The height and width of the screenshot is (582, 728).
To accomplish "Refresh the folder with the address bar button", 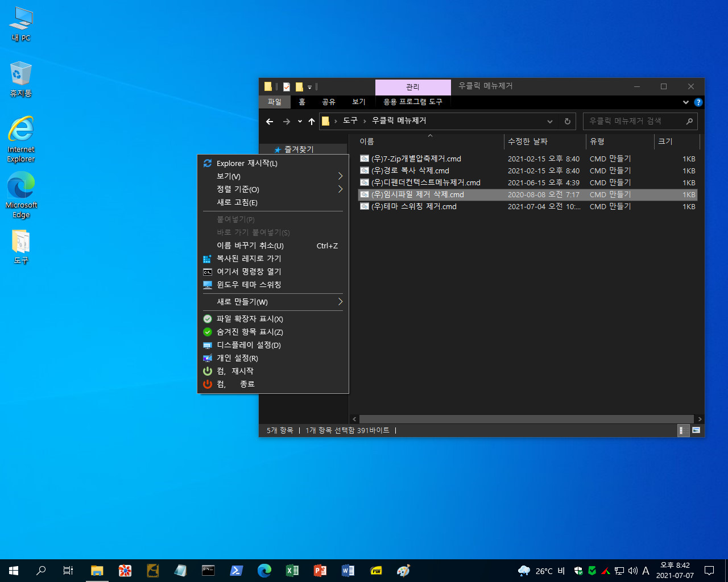I will click(x=567, y=121).
